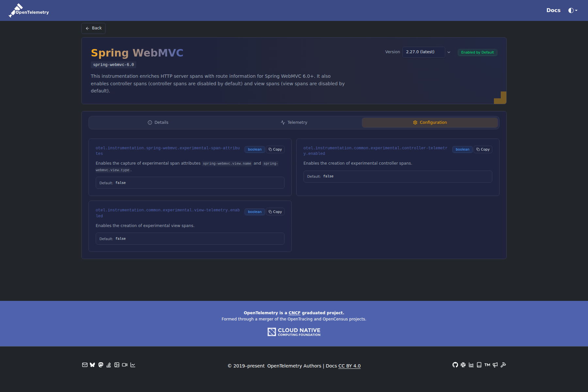Copy the view-telemetry.enabled property name
The width and height of the screenshot is (588, 392).
[x=275, y=212]
